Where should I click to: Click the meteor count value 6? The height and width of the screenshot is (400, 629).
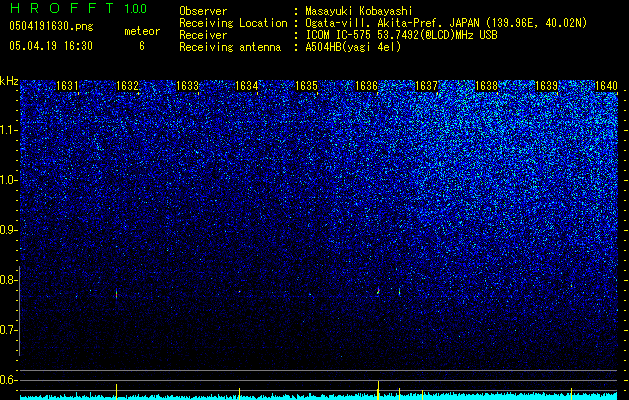(142, 46)
